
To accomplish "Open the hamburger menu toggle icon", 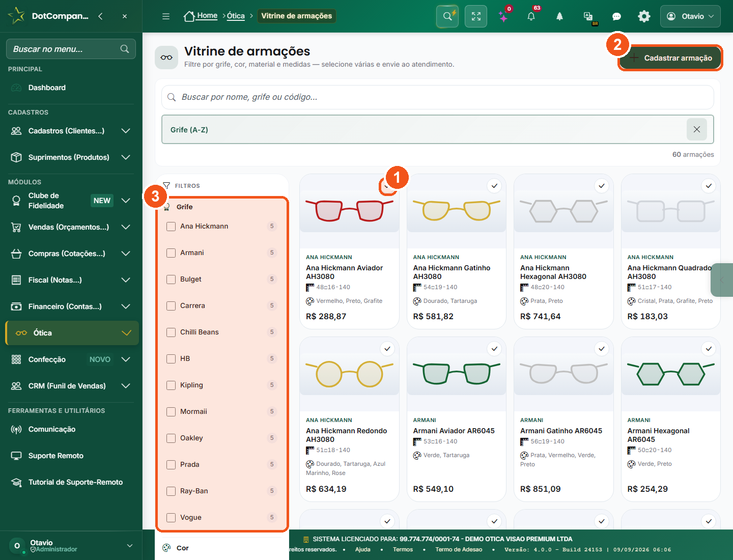I will [x=166, y=16].
